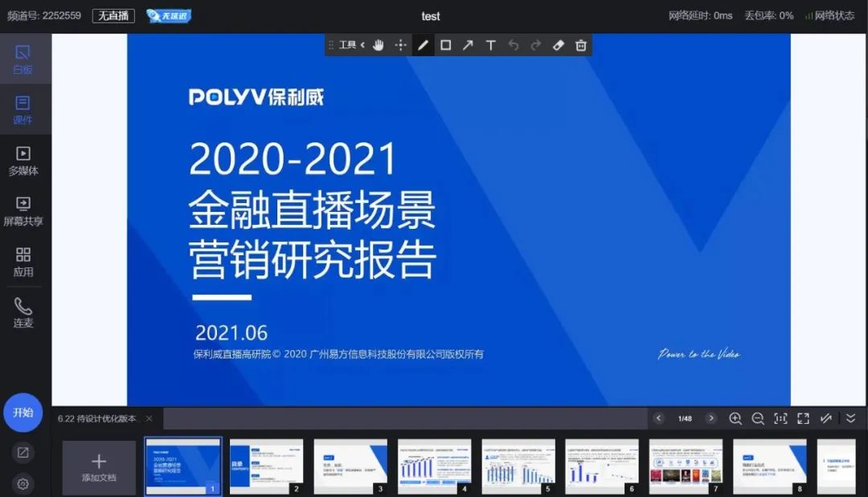Select slide thumbnail 6
This screenshot has width=868, height=497.
click(x=602, y=466)
